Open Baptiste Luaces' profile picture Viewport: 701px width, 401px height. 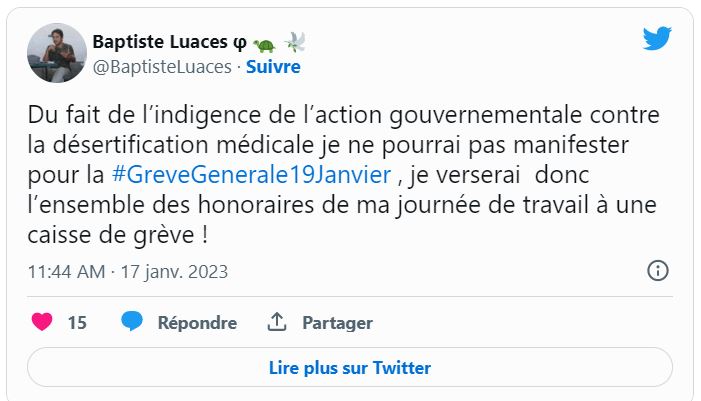(x=56, y=53)
